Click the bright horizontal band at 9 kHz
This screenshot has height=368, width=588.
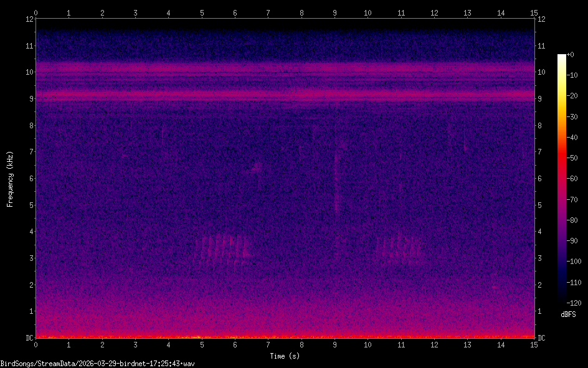click(x=285, y=95)
